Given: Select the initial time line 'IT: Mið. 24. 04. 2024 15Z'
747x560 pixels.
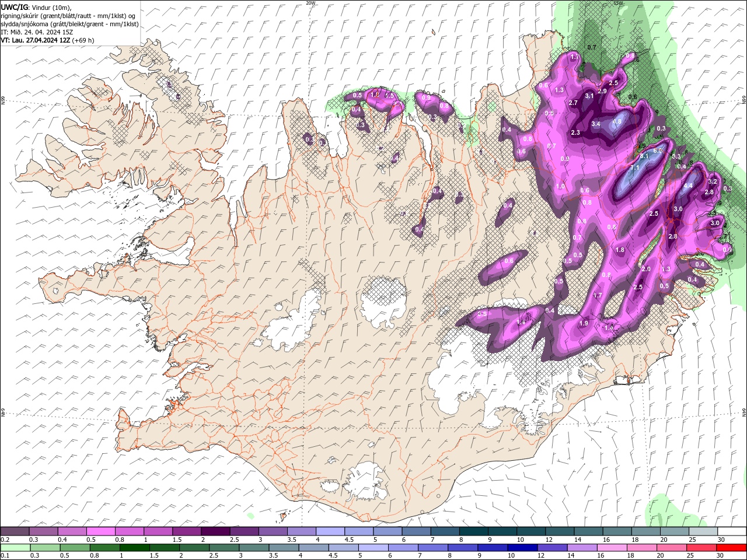Looking at the screenshot, I should (x=37, y=32).
